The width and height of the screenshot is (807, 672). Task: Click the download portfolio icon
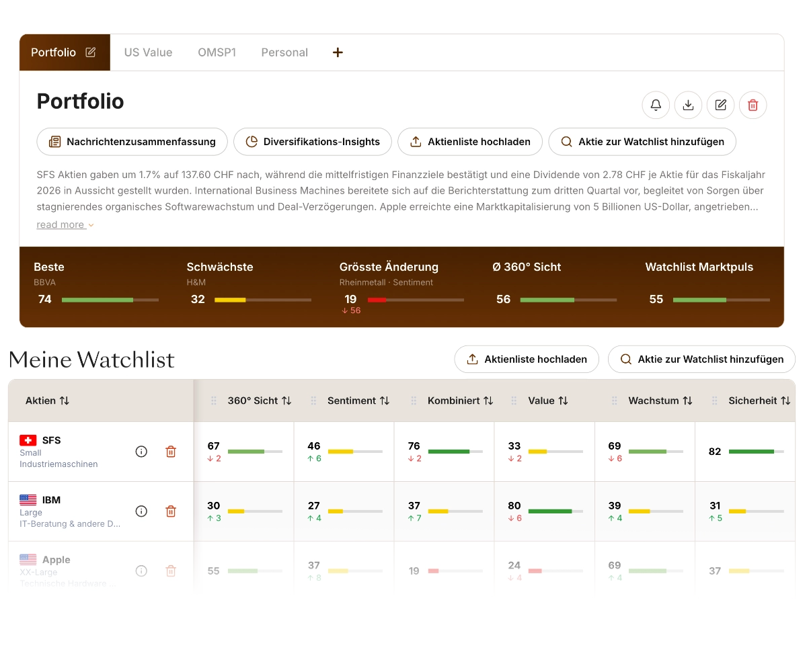coord(688,105)
